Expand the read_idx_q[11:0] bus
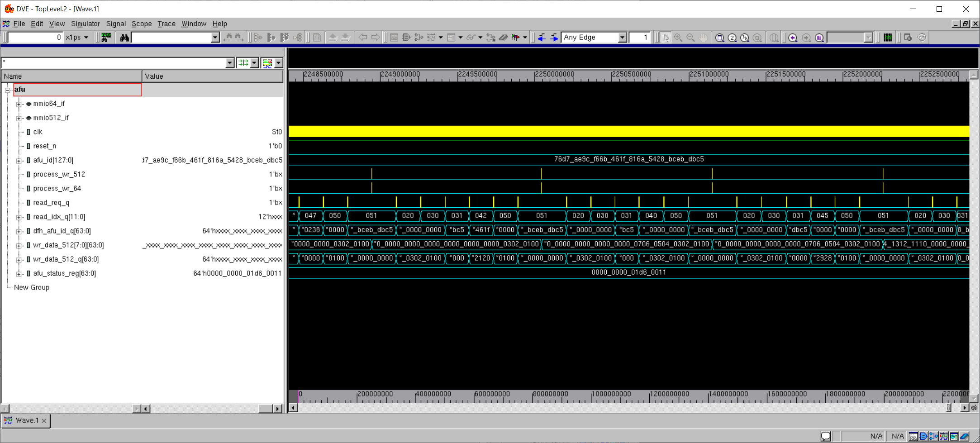This screenshot has width=980, height=443. 19,217
